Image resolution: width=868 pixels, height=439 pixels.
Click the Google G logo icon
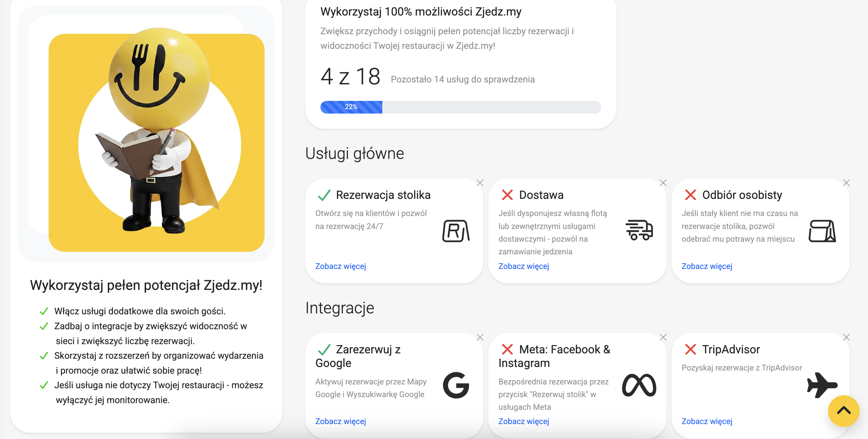(x=456, y=385)
